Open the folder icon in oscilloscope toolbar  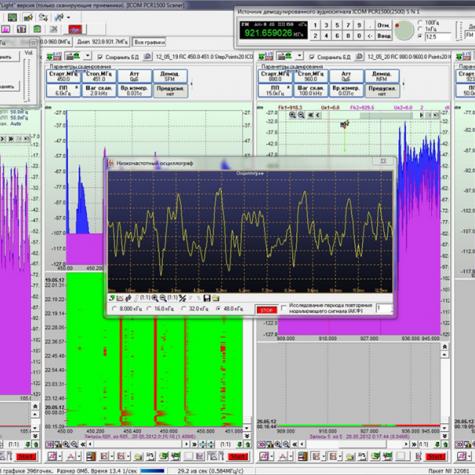216,298
